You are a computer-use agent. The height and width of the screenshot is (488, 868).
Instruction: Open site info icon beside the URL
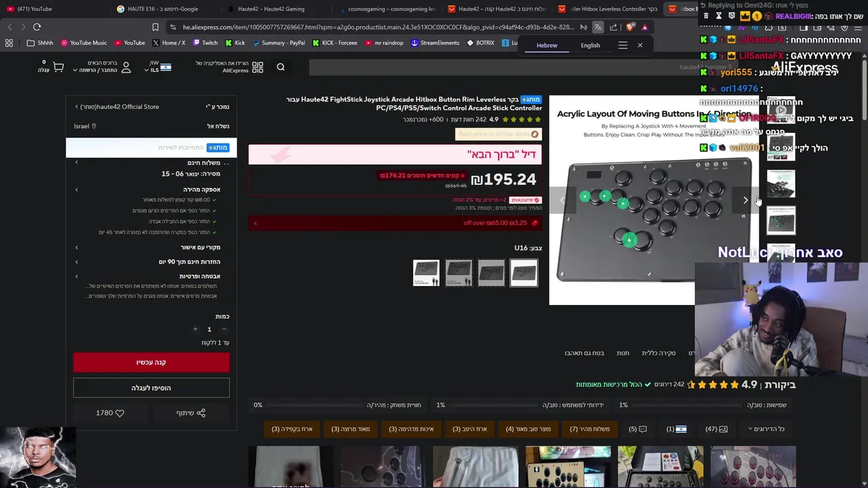(x=174, y=27)
